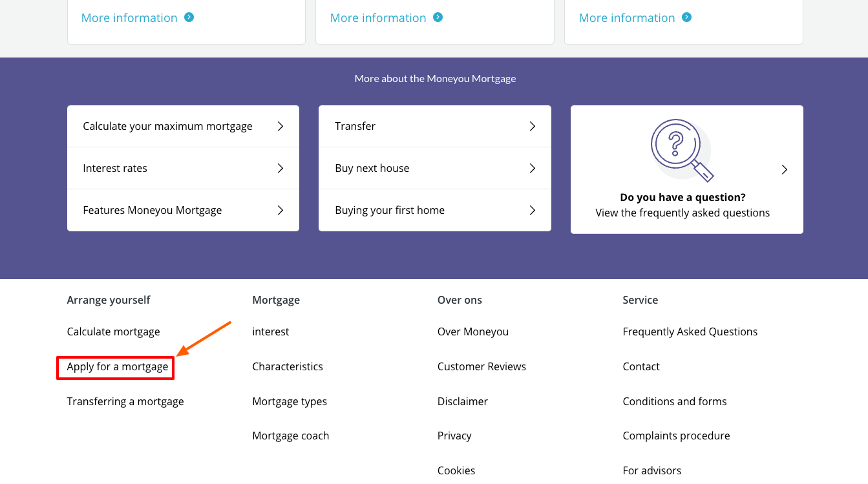Click chevron next to Calculate your maximum mortgage
Screen dimensions: 868x484
tap(281, 127)
